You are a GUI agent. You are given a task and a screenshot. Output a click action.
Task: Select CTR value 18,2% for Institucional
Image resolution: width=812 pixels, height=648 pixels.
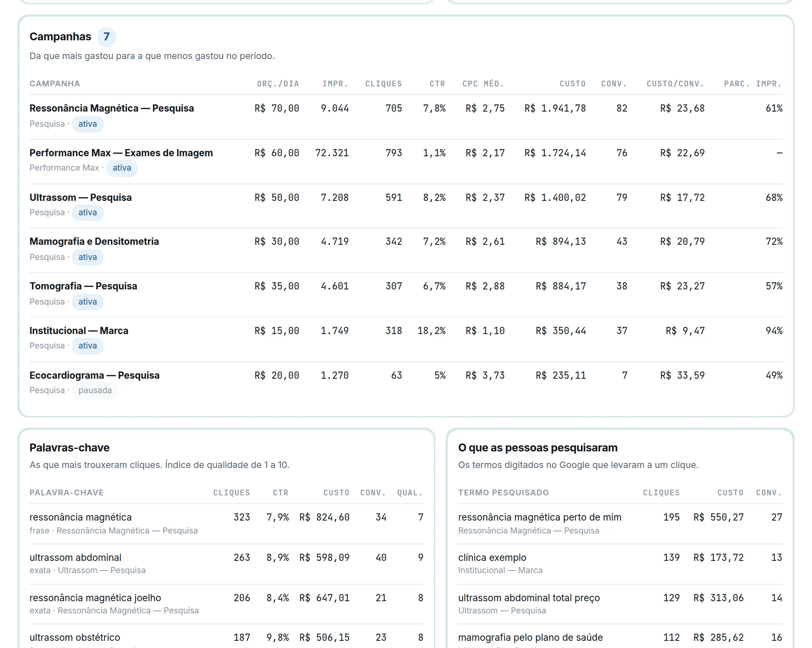pos(431,331)
